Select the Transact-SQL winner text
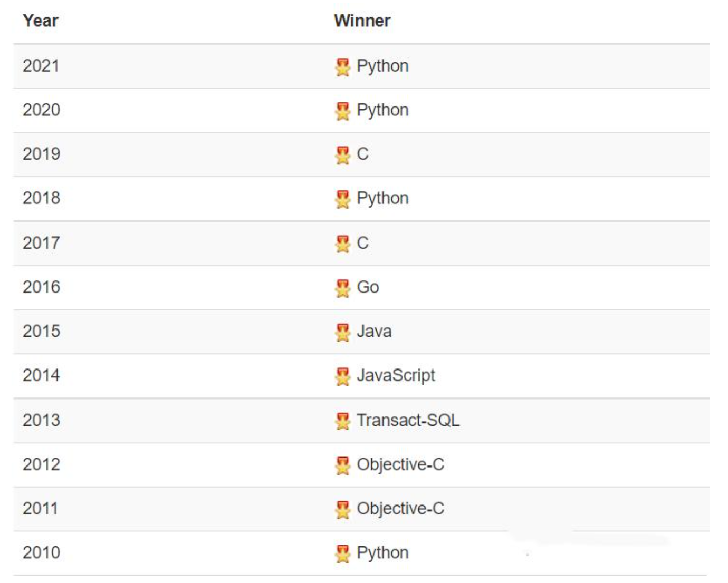The height and width of the screenshot is (583, 728). click(x=408, y=420)
